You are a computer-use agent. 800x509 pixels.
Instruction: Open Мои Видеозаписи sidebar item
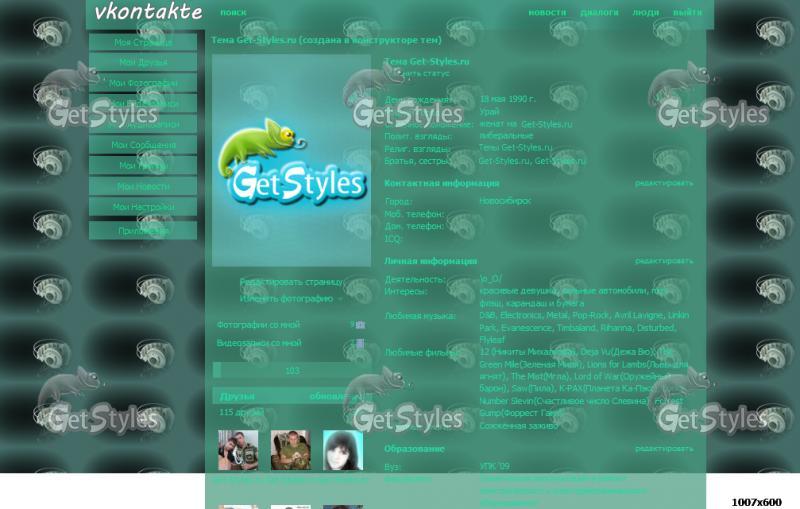pyautogui.click(x=143, y=103)
